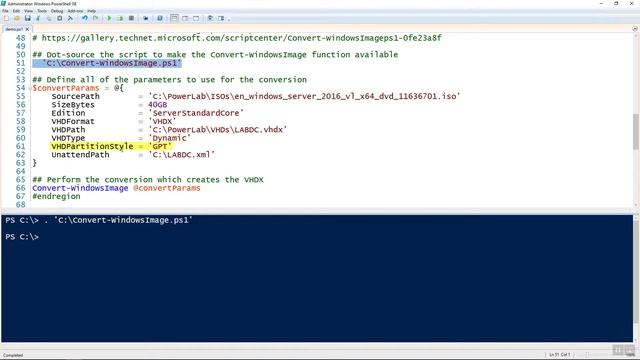Image resolution: width=640 pixels, height=360 pixels.
Task: Select the demo.ps1 script tab
Action: click(x=14, y=29)
